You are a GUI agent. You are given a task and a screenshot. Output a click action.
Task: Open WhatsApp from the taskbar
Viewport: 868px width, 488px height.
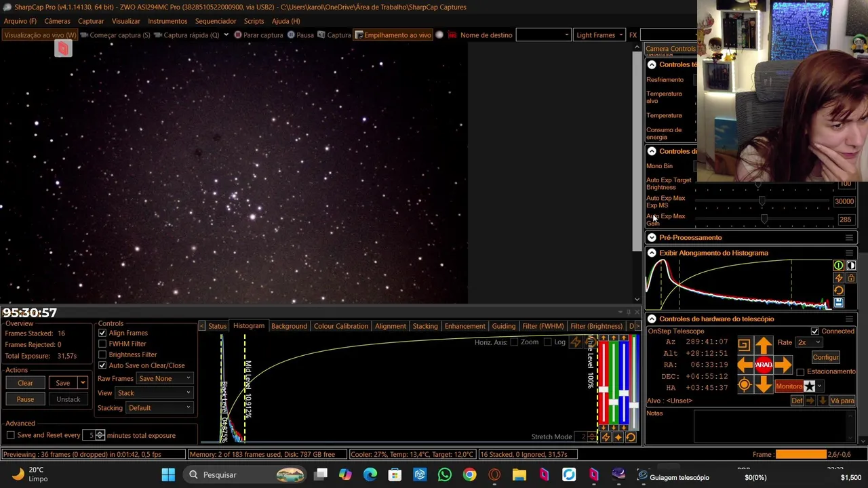pos(445,475)
